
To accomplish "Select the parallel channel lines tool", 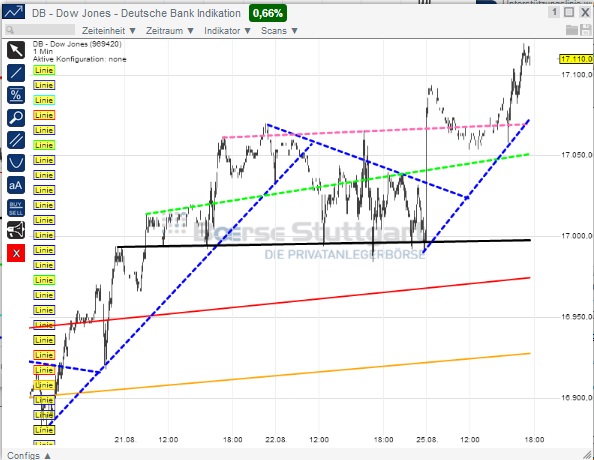I will tap(16, 140).
